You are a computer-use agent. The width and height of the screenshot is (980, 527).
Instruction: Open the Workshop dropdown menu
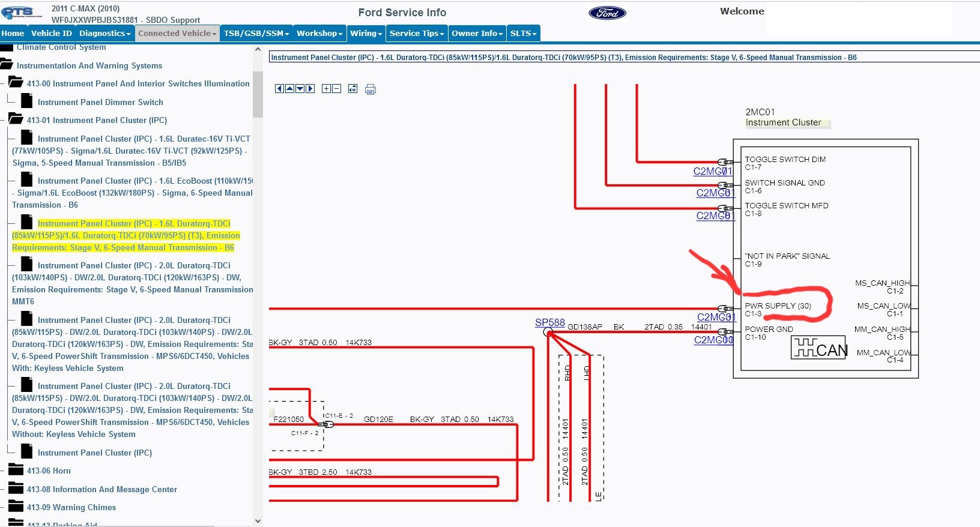pos(319,34)
